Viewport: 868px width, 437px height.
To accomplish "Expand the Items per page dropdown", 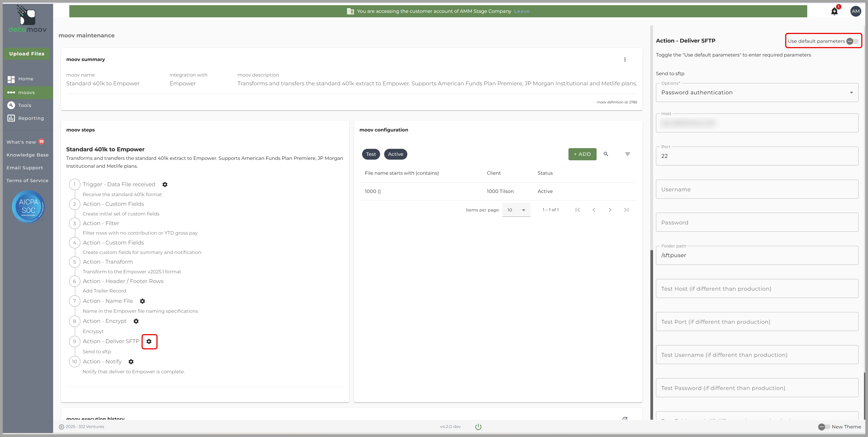I will click(516, 210).
